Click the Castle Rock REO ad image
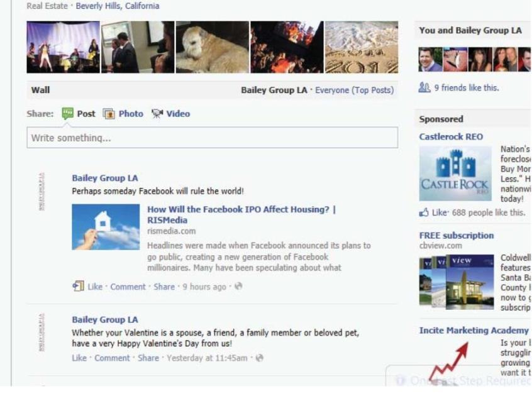Viewport: 532px width, 394px height. click(455, 173)
